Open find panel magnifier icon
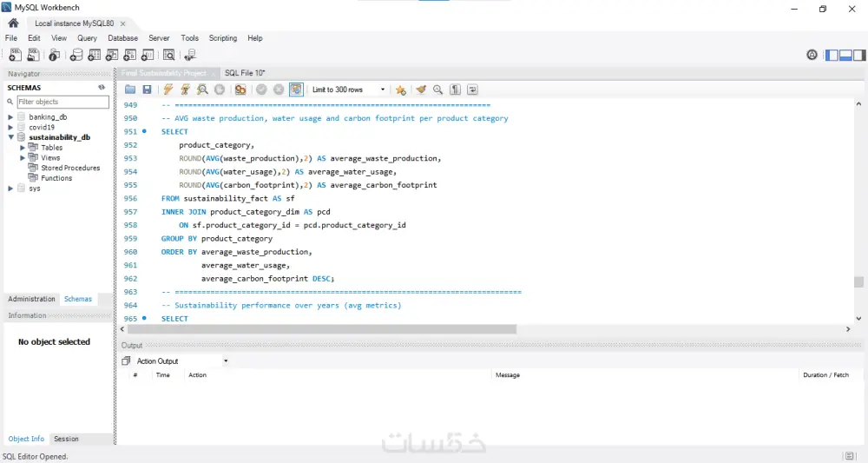The width and height of the screenshot is (868, 463). tap(437, 89)
